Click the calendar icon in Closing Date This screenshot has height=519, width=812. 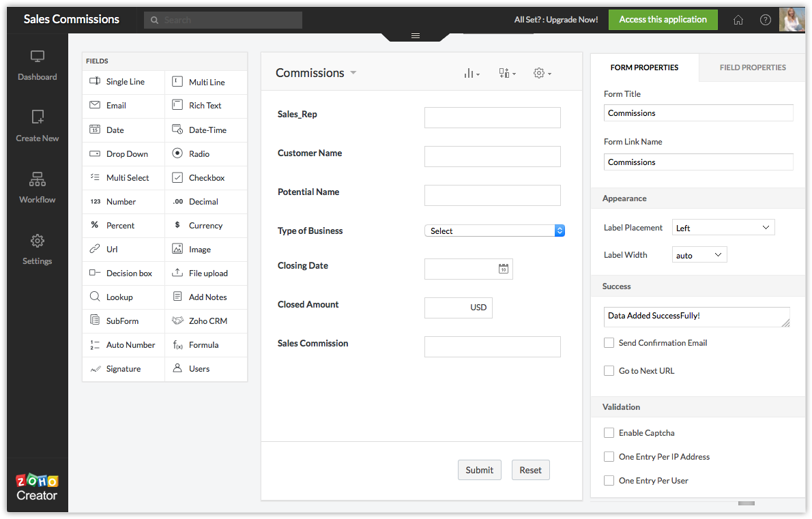point(504,269)
